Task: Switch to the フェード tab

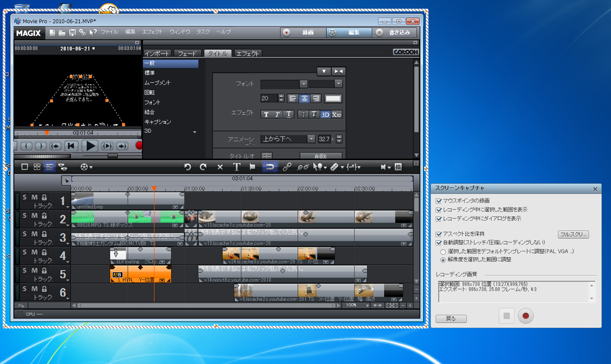Action: pos(187,53)
